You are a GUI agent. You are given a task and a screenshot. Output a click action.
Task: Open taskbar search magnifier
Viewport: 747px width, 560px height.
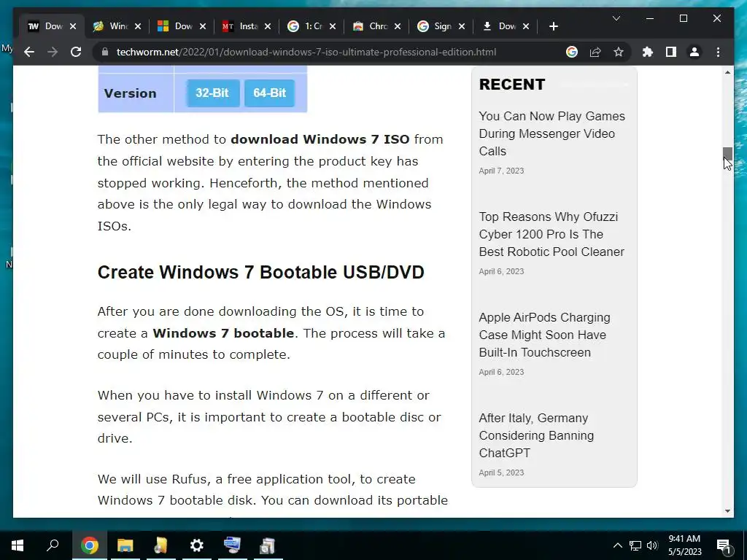click(53, 545)
